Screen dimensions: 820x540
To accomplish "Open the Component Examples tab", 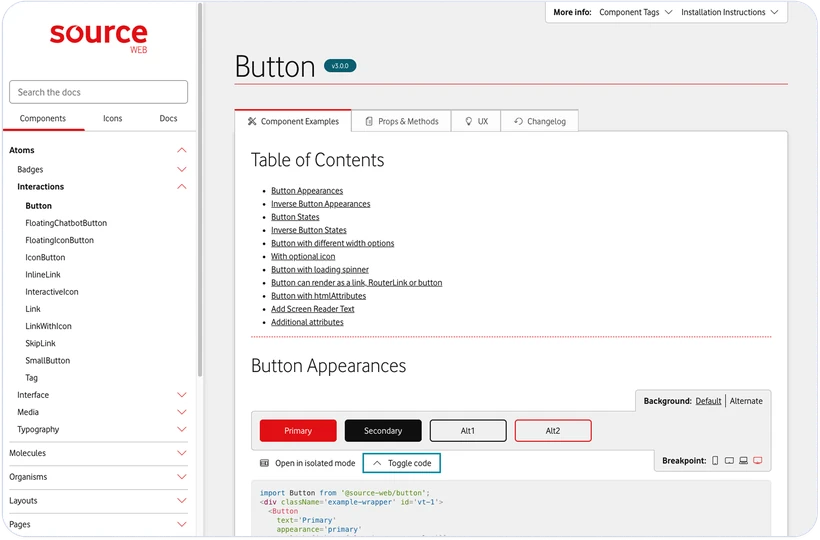I will pyautogui.click(x=293, y=121).
